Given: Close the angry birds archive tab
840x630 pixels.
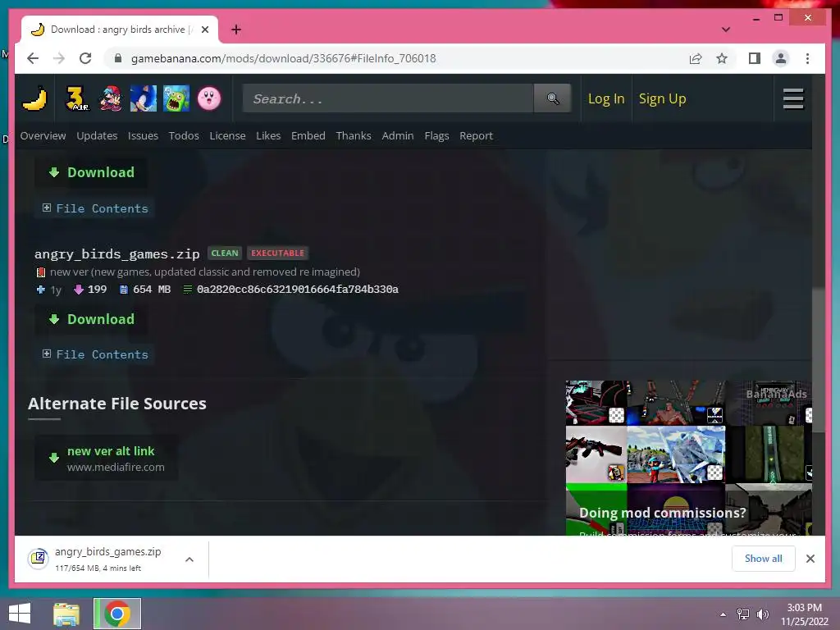Looking at the screenshot, I should coord(204,30).
